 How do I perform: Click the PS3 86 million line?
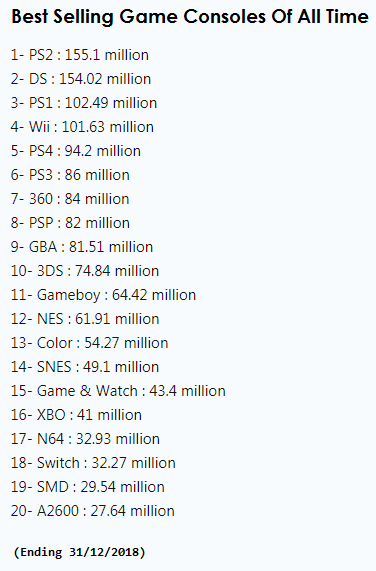tap(70, 175)
